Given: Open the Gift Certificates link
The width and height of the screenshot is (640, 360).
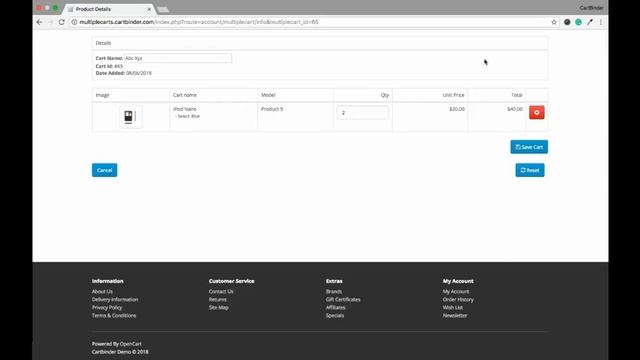Looking at the screenshot, I should [x=343, y=300].
